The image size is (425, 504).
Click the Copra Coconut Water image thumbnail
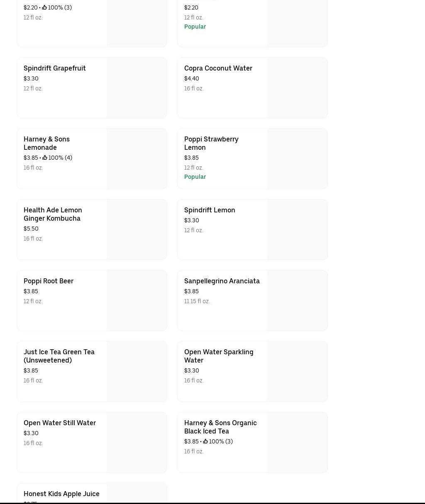(297, 88)
